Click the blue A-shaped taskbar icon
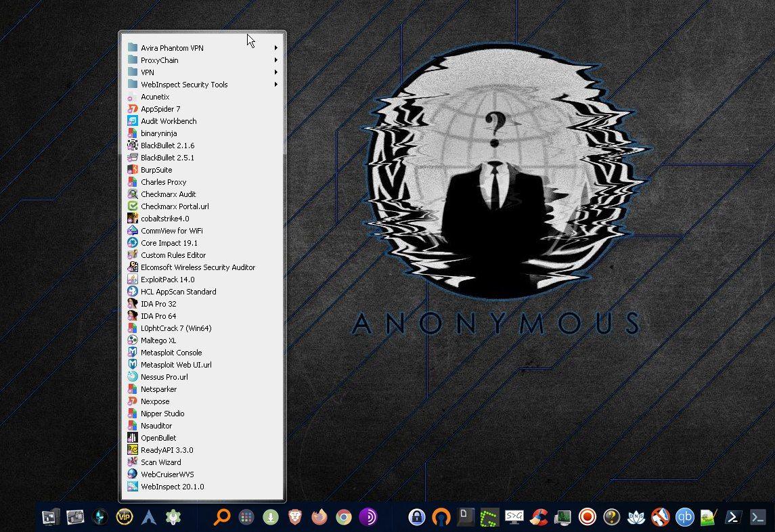Screen dimensions: 775x532 point(149,517)
